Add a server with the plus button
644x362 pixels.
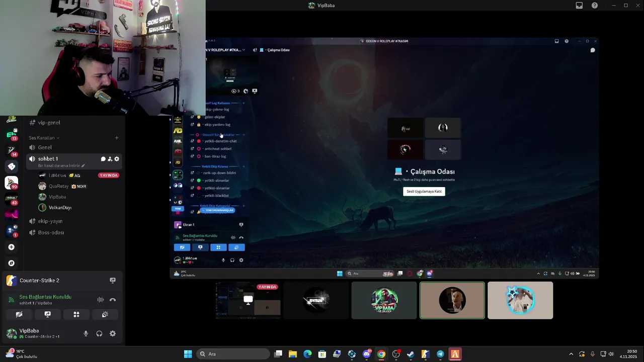12,247
